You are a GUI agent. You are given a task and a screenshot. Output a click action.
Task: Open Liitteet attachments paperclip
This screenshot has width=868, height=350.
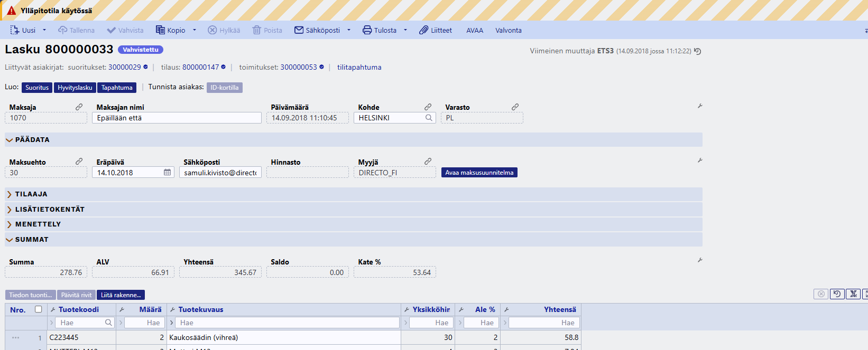(x=423, y=30)
